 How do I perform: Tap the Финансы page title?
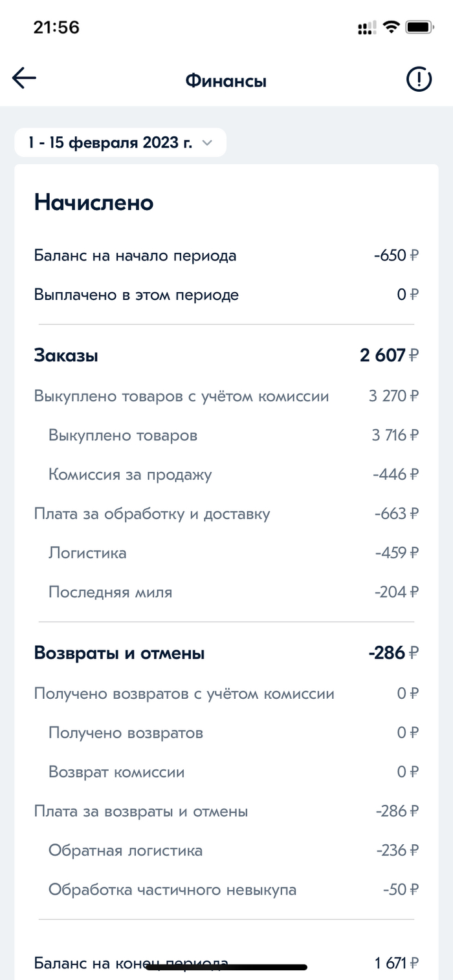pyautogui.click(x=226, y=81)
